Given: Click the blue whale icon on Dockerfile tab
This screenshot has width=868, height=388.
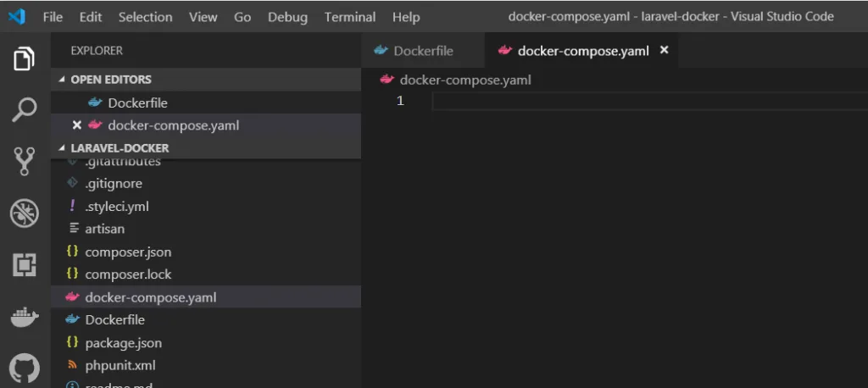Looking at the screenshot, I should (381, 51).
